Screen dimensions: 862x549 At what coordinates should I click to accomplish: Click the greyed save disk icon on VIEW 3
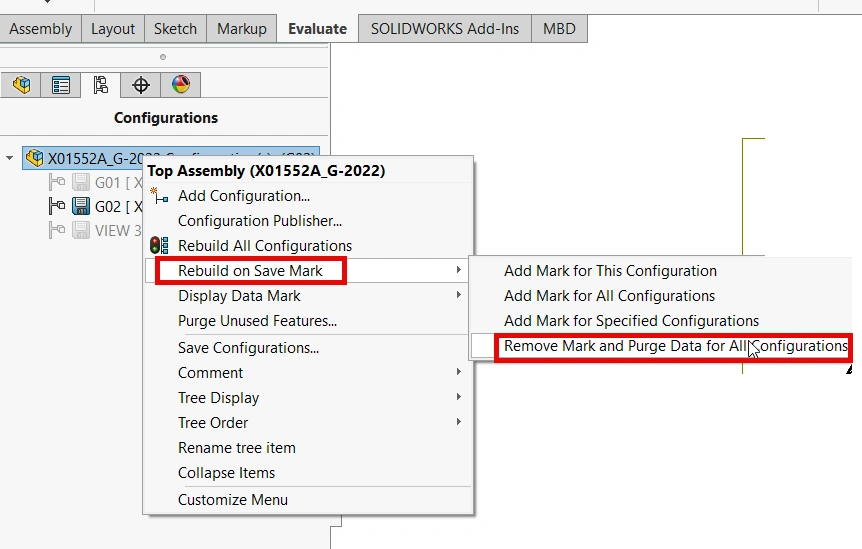[x=81, y=230]
